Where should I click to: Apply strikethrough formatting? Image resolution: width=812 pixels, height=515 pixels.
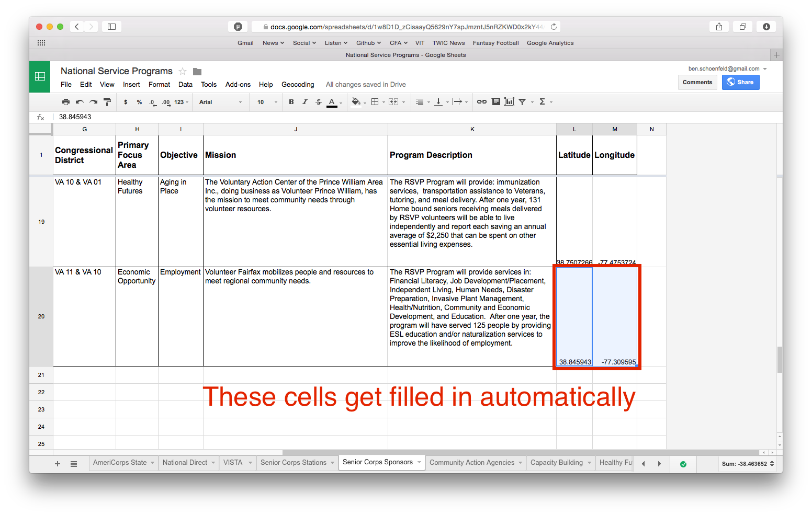pyautogui.click(x=319, y=102)
